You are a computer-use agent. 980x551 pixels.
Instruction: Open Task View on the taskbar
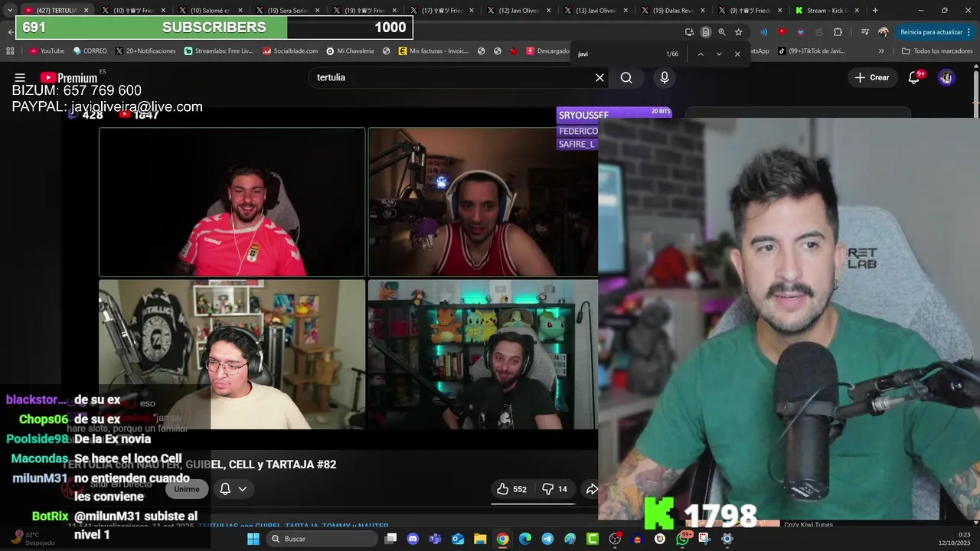click(390, 539)
